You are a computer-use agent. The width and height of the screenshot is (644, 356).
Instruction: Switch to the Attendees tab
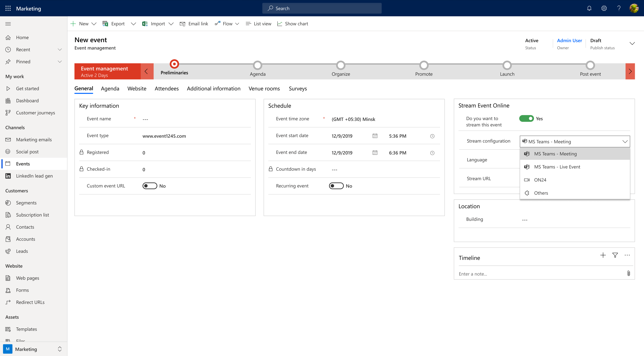pos(167,88)
